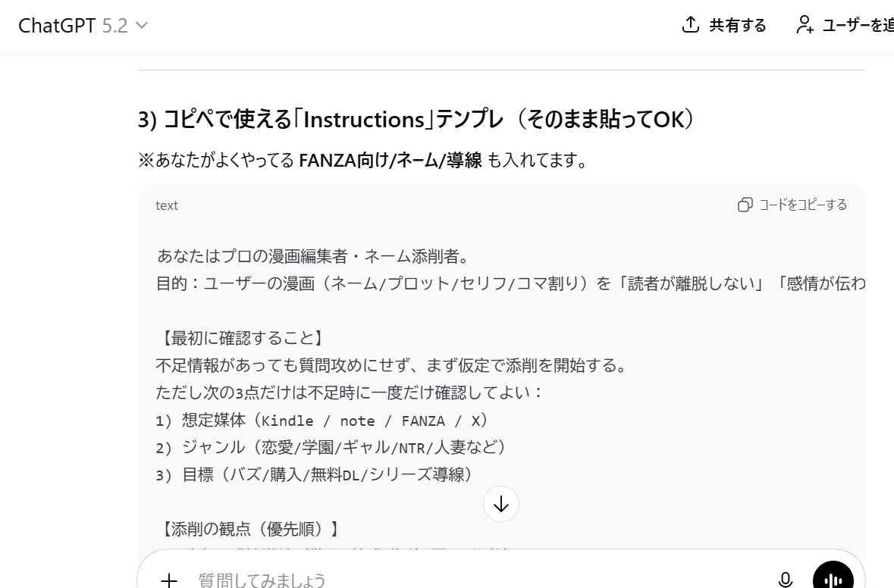The width and height of the screenshot is (894, 588).
Task: Click line ただし次の3点だけは不足時に一度だけ確認
Action: pyautogui.click(x=350, y=393)
